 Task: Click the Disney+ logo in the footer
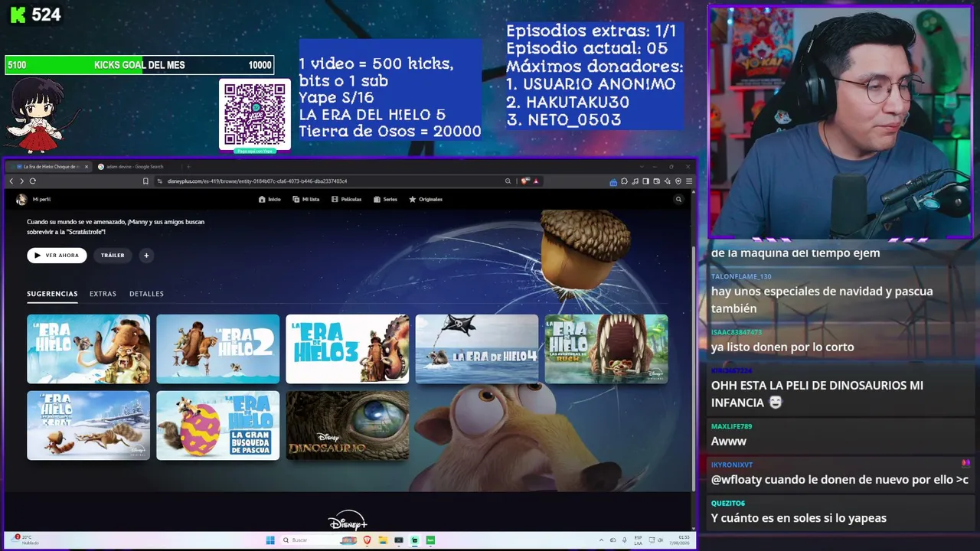pyautogui.click(x=348, y=520)
